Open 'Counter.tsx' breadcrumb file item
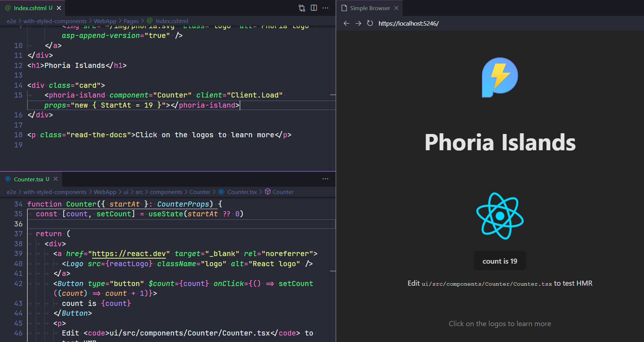The height and width of the screenshot is (342, 644). 242,192
